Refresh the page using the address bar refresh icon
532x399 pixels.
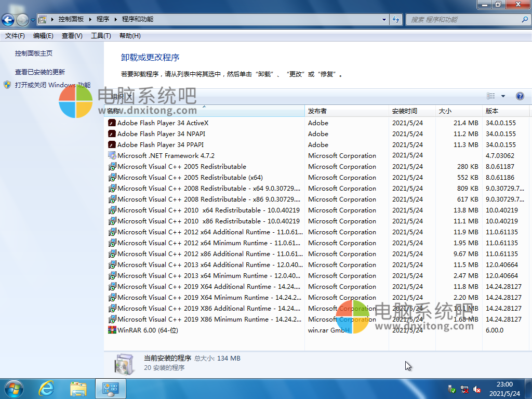pos(395,19)
